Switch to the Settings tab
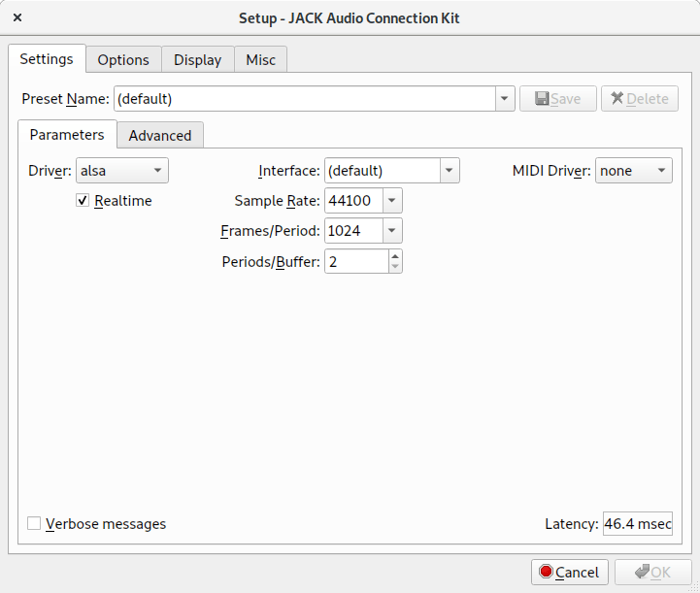 [x=47, y=59]
